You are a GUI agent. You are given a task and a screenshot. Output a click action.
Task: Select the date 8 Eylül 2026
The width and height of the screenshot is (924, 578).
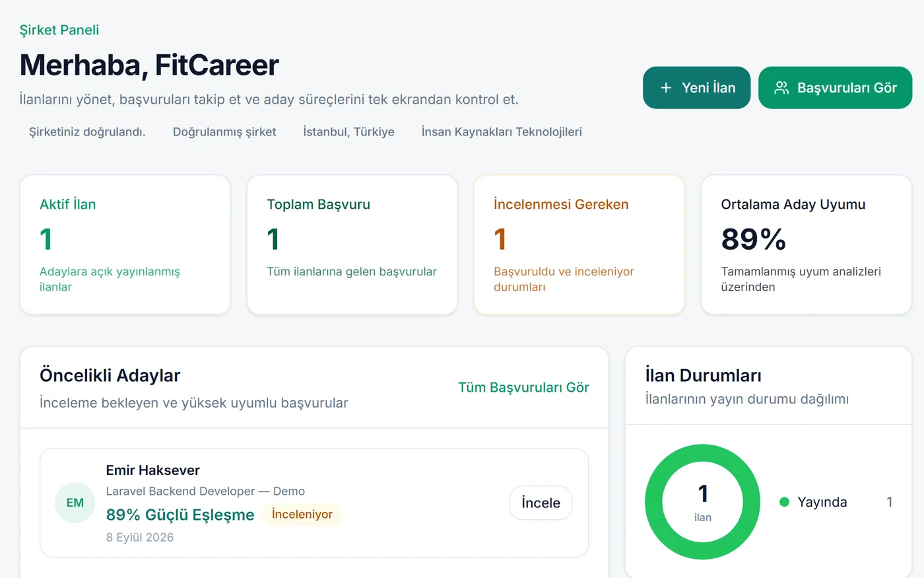140,538
